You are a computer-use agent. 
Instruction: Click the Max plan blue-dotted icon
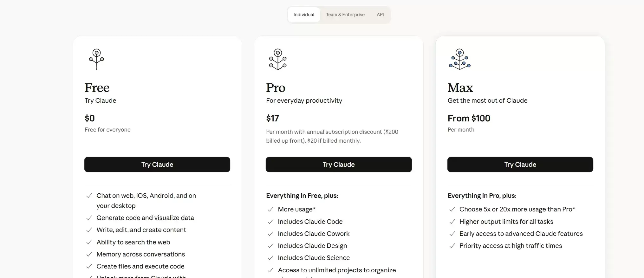pos(459,59)
